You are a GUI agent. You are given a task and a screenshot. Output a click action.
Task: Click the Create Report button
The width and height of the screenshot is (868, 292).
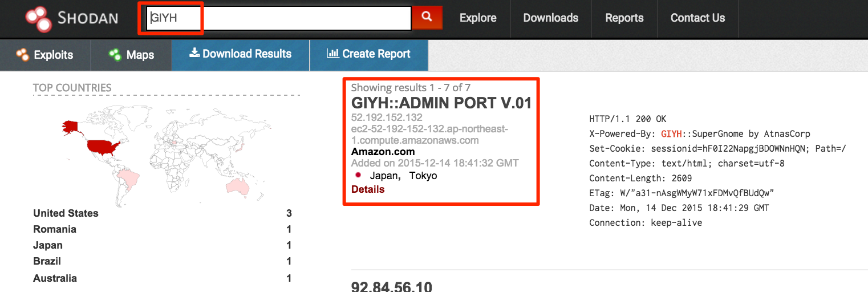click(x=368, y=55)
